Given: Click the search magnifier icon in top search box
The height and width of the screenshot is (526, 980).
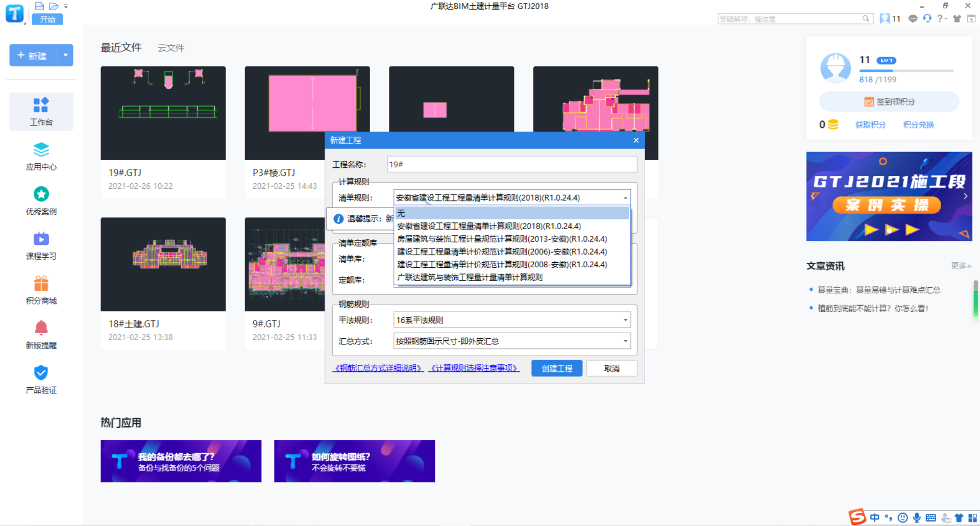Looking at the screenshot, I should pos(866,19).
